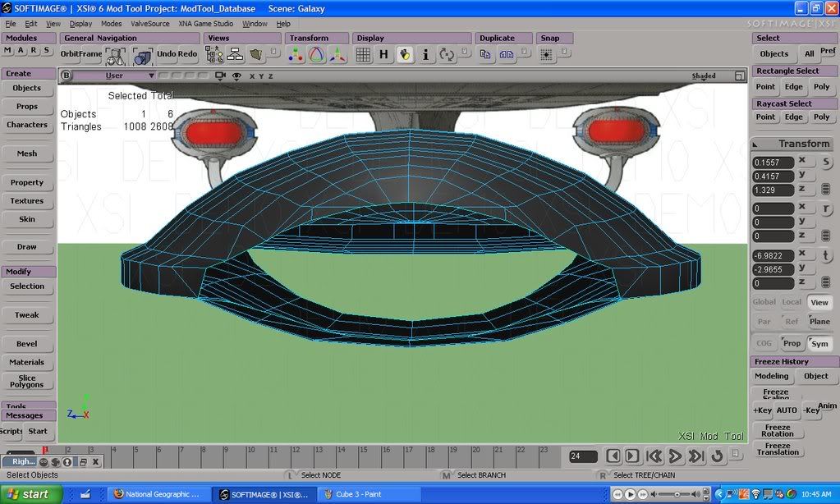Click the Slice Polygons button

click(27, 382)
